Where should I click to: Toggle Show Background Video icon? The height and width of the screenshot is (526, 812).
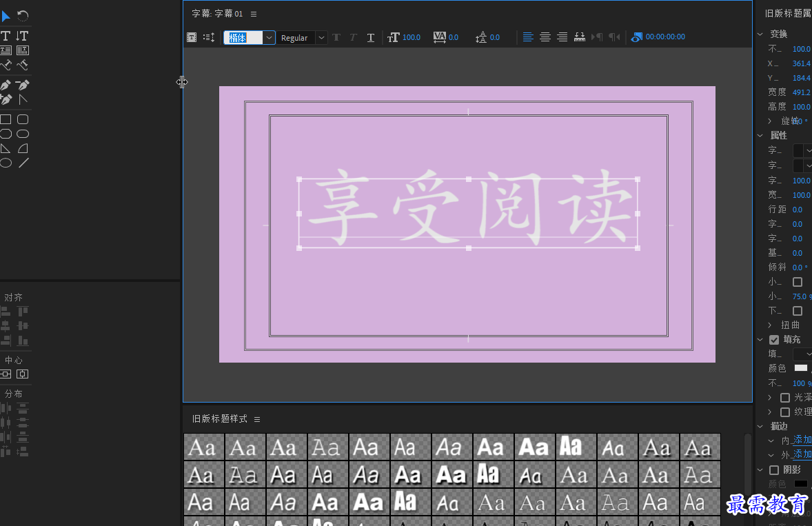click(636, 37)
